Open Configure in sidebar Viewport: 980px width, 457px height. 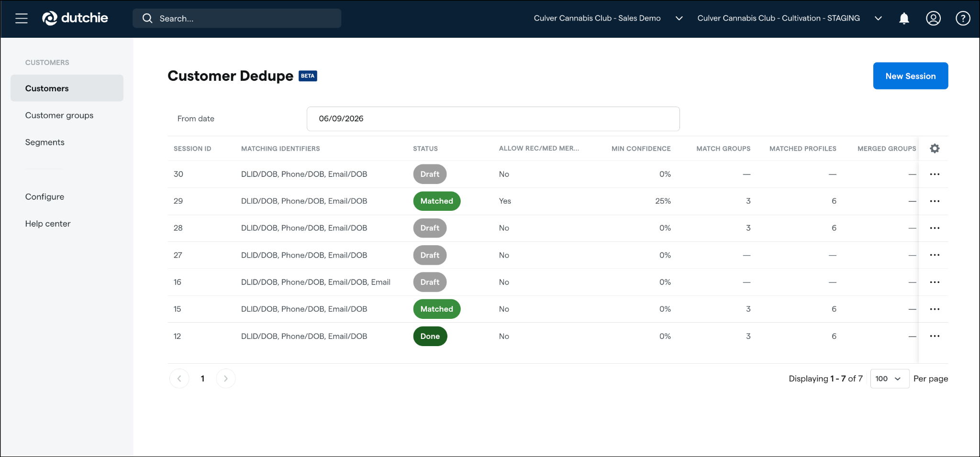[45, 196]
